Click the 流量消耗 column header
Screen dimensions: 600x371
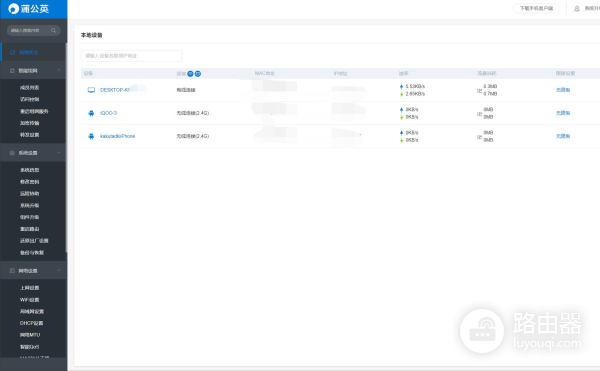(x=486, y=73)
